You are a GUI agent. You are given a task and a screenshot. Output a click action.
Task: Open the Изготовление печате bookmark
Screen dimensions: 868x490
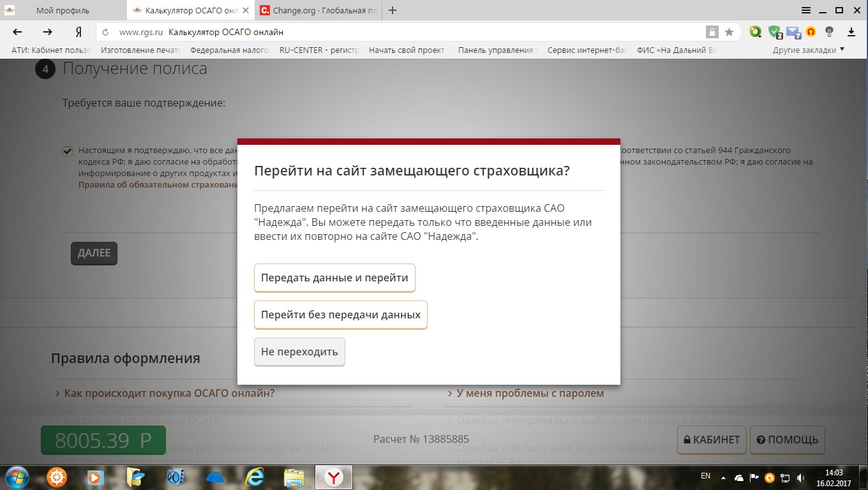(x=141, y=50)
